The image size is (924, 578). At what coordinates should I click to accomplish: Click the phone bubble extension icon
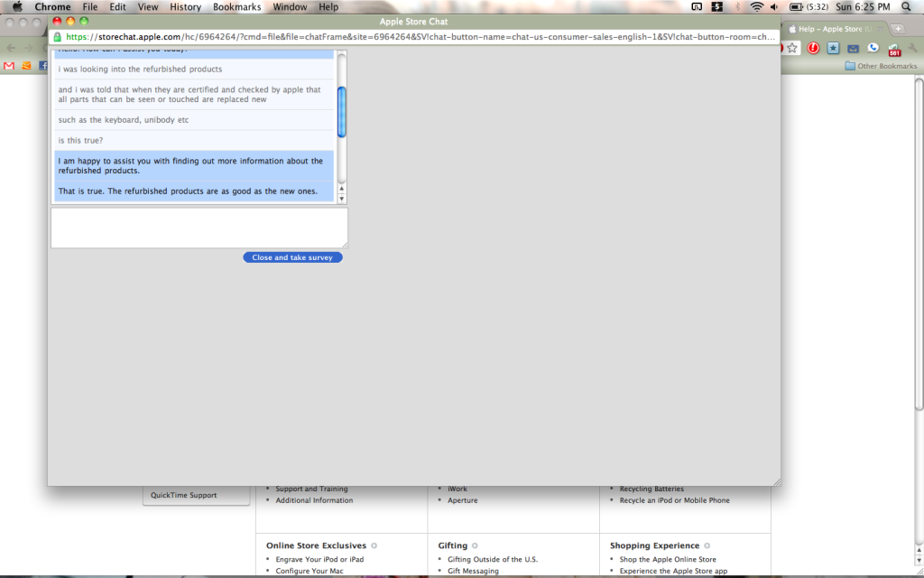click(873, 48)
